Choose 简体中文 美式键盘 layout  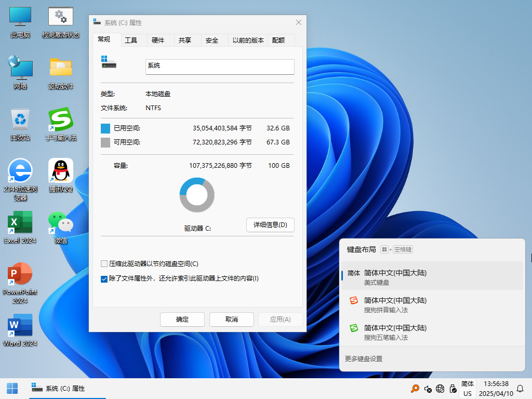tap(432, 275)
